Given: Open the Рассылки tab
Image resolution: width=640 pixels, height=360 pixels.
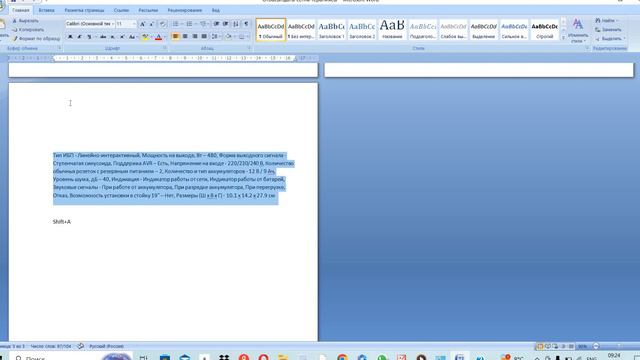Looking at the screenshot, I should tap(148, 10).
